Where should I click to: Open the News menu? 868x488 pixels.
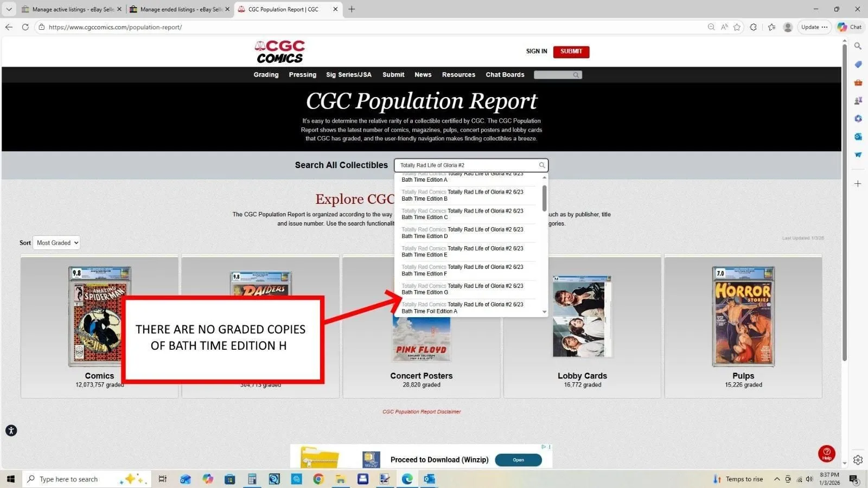coord(423,75)
